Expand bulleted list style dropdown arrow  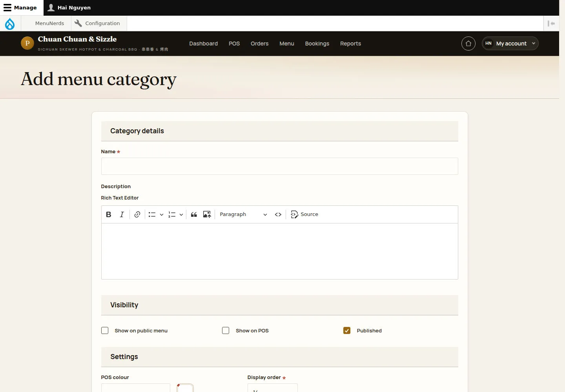(162, 214)
